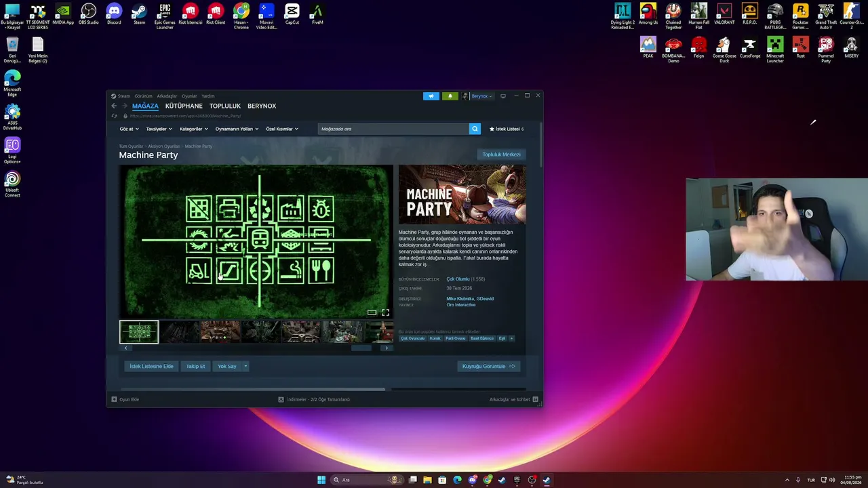
Task: Open the Arkadaşlar menu
Action: (167, 96)
